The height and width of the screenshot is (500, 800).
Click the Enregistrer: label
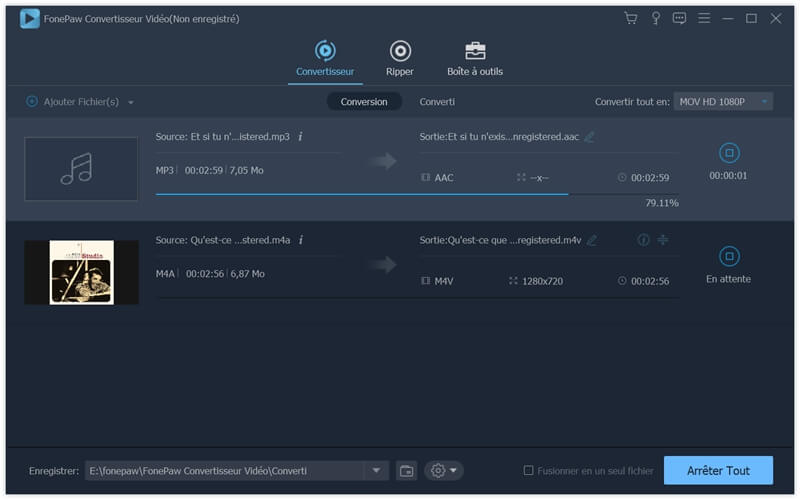click(x=54, y=471)
